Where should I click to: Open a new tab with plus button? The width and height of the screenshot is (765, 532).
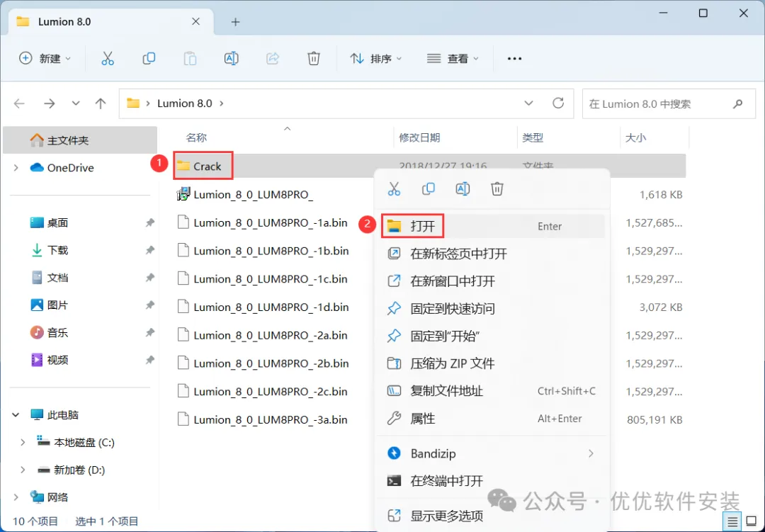tap(235, 22)
